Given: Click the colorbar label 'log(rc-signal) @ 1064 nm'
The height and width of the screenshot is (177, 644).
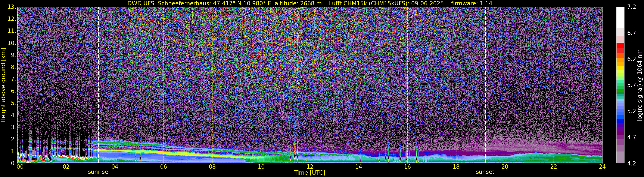Looking at the screenshot, I should coord(639,85).
